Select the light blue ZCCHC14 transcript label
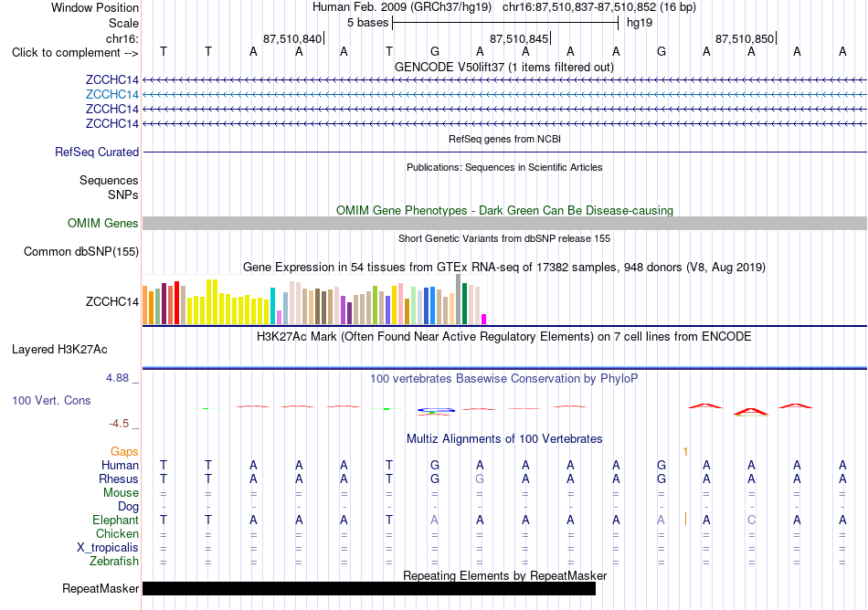The height and width of the screenshot is (610, 868). (x=111, y=95)
